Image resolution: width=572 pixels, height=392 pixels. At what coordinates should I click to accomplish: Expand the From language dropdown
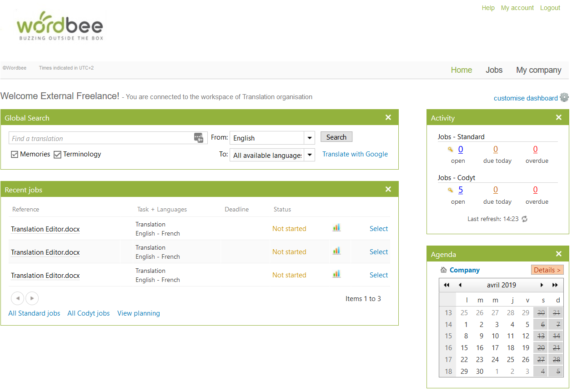[x=309, y=138]
